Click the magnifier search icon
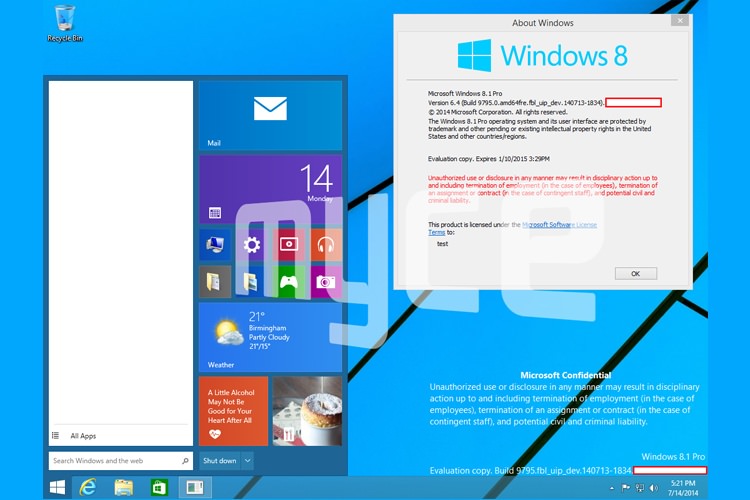Screen dimensions: 750x500 pyautogui.click(x=185, y=461)
